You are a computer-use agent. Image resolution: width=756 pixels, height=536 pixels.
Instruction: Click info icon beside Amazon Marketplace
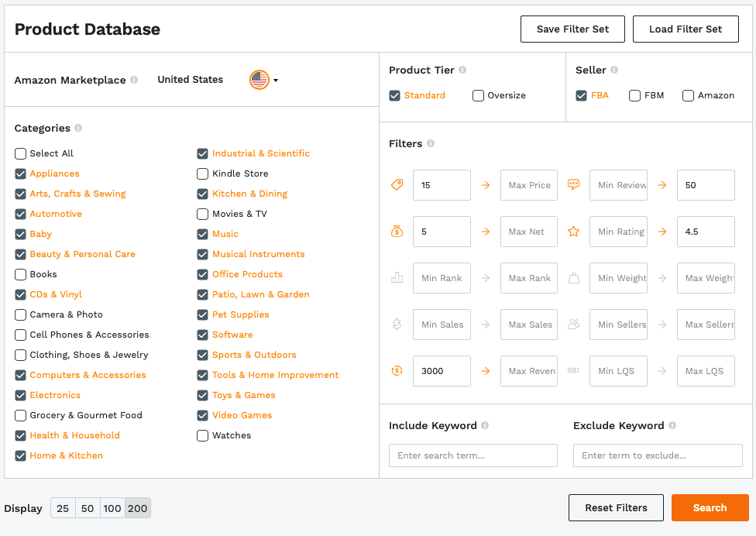coord(134,80)
